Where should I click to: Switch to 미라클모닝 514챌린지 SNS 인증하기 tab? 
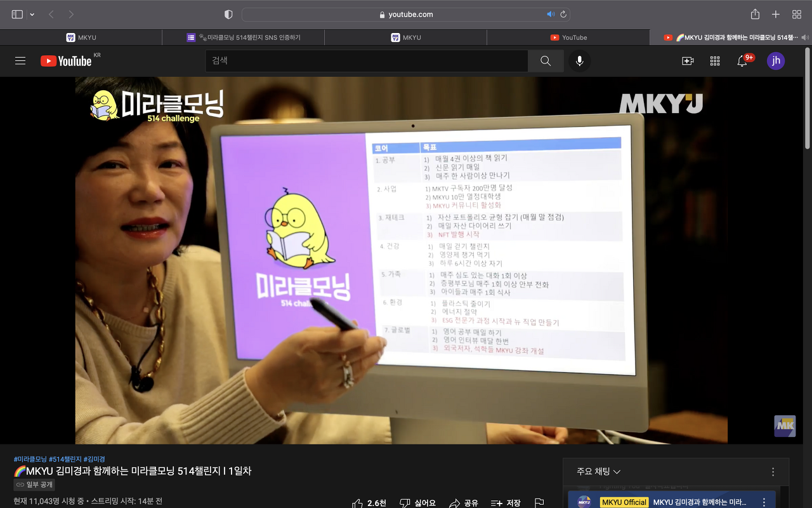[x=244, y=37]
